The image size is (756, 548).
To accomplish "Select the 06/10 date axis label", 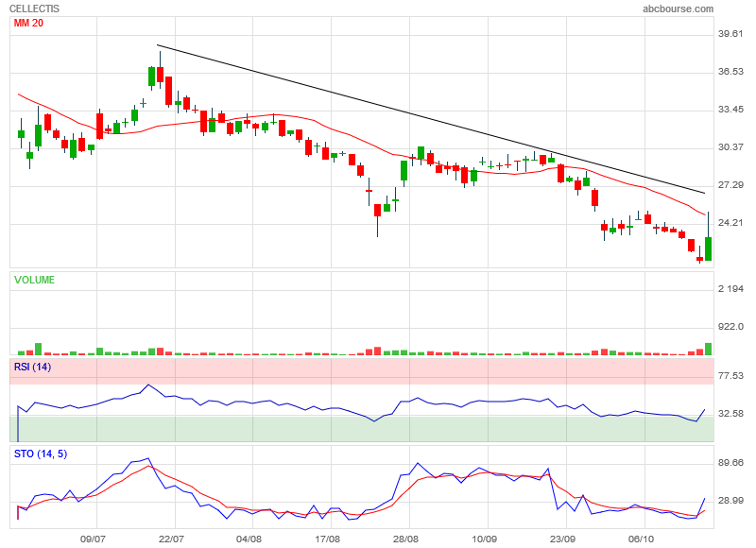I will [641, 539].
